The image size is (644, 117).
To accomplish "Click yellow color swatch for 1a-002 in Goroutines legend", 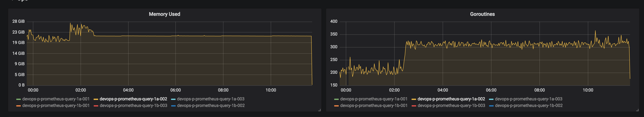I will tap(414, 99).
